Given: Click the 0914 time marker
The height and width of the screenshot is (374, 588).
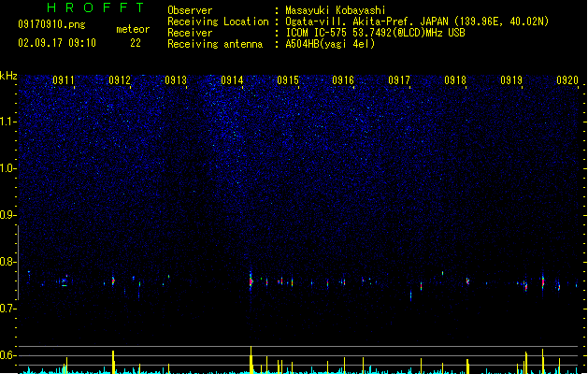Looking at the screenshot, I should (x=232, y=80).
